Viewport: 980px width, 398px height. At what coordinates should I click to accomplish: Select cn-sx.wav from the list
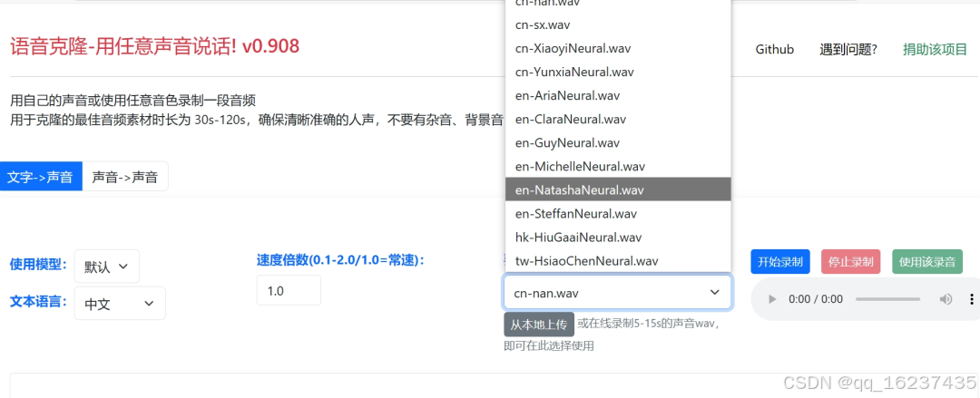(618, 25)
